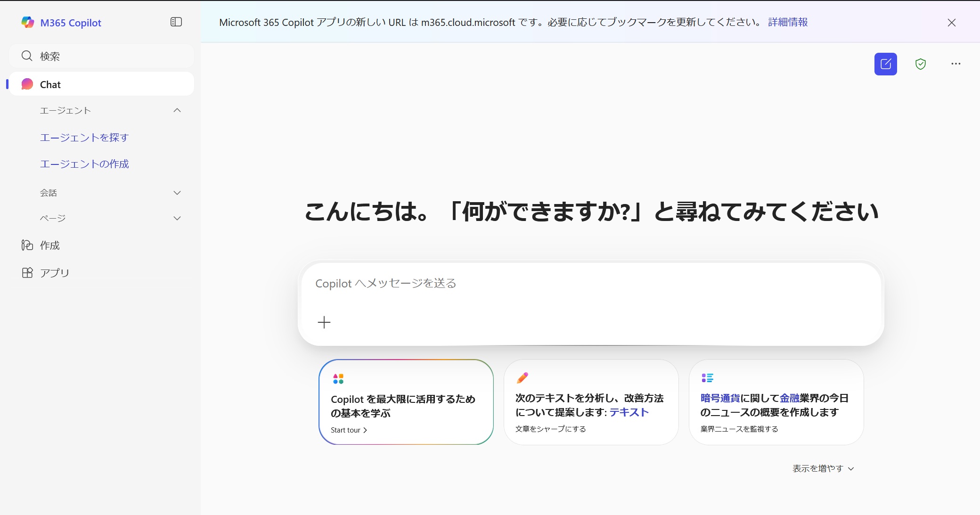Click the search magnifier icon
Viewport: 980px width, 515px height.
[x=27, y=56]
